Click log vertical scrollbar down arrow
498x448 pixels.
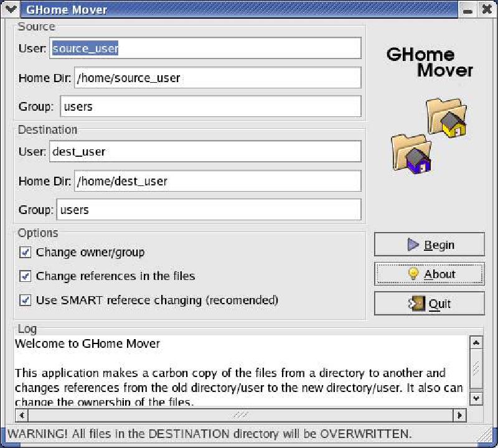(476, 398)
